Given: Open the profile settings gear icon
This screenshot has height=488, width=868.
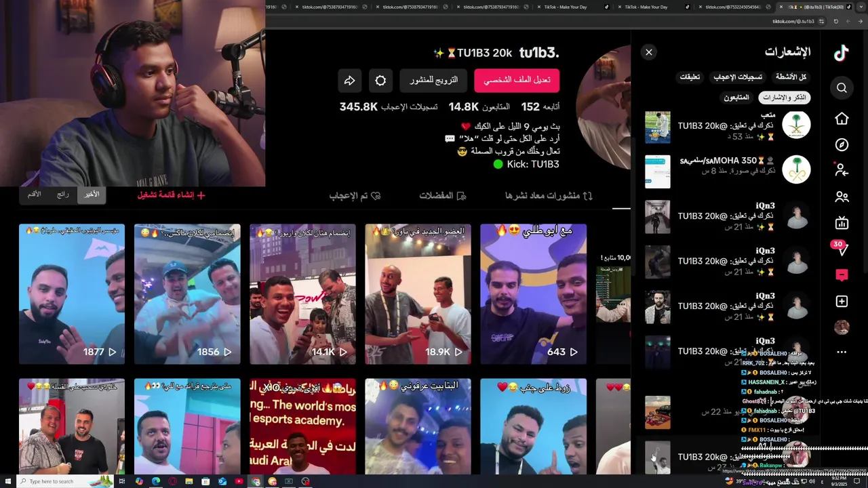Looking at the screenshot, I should 380,80.
